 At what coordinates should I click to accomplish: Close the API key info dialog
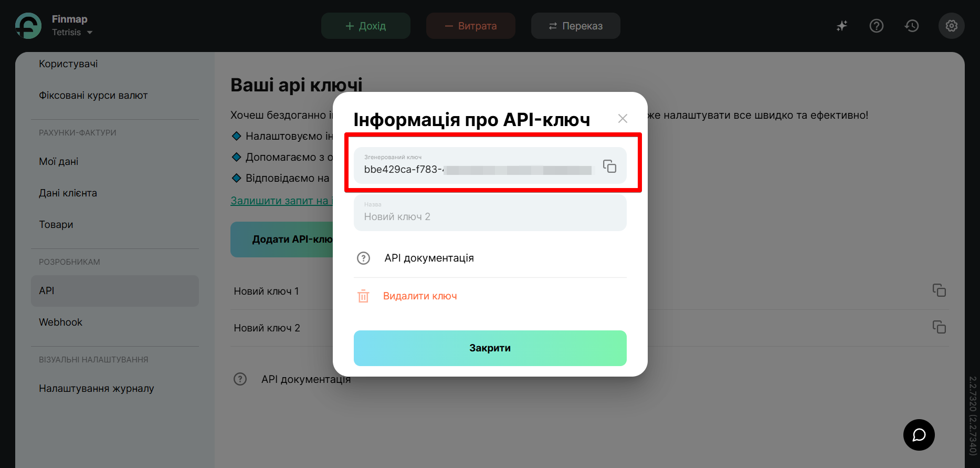pyautogui.click(x=623, y=119)
